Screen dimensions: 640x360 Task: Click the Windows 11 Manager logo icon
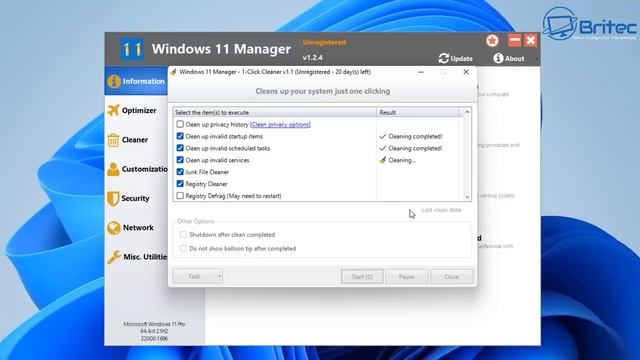click(132, 49)
